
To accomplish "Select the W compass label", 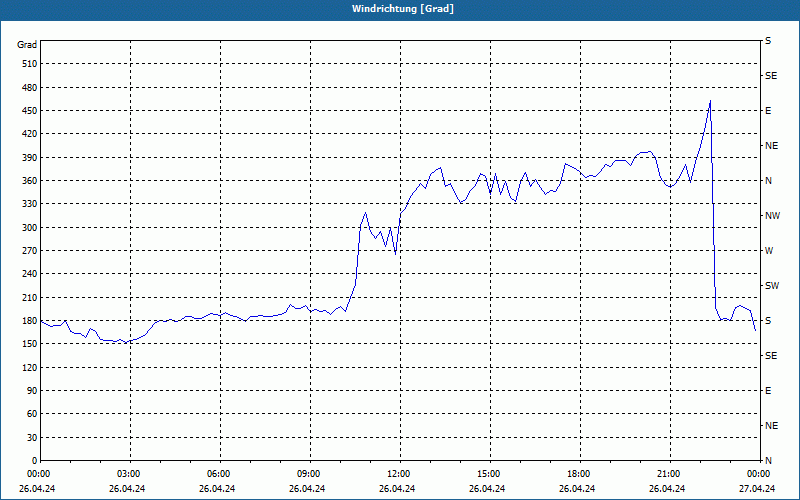I will (x=769, y=251).
